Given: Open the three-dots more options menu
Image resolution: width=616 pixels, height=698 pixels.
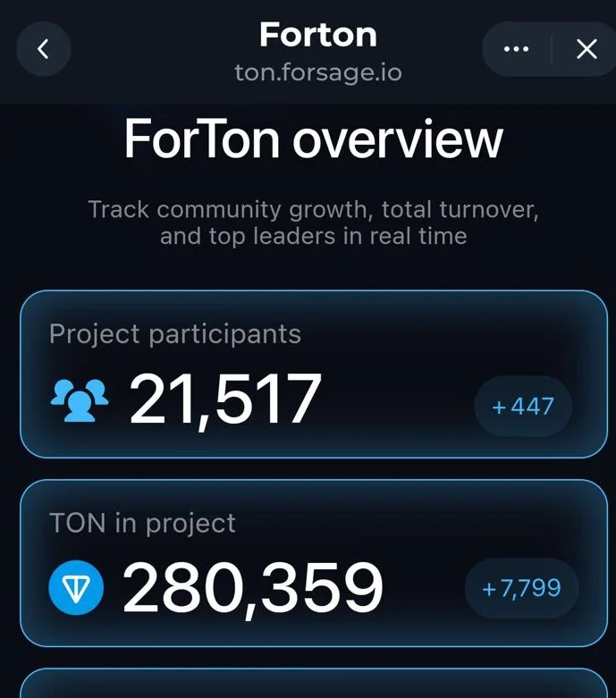Looking at the screenshot, I should [x=516, y=49].
